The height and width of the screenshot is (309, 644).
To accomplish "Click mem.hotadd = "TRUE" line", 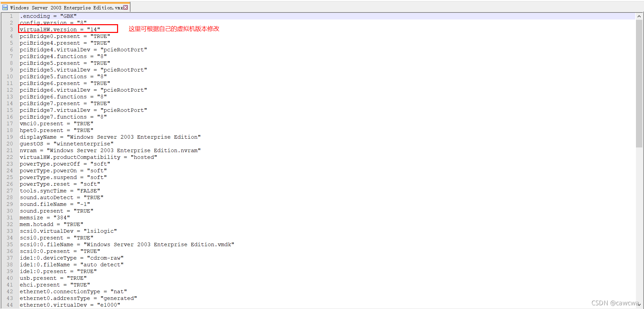I will (x=51, y=224).
